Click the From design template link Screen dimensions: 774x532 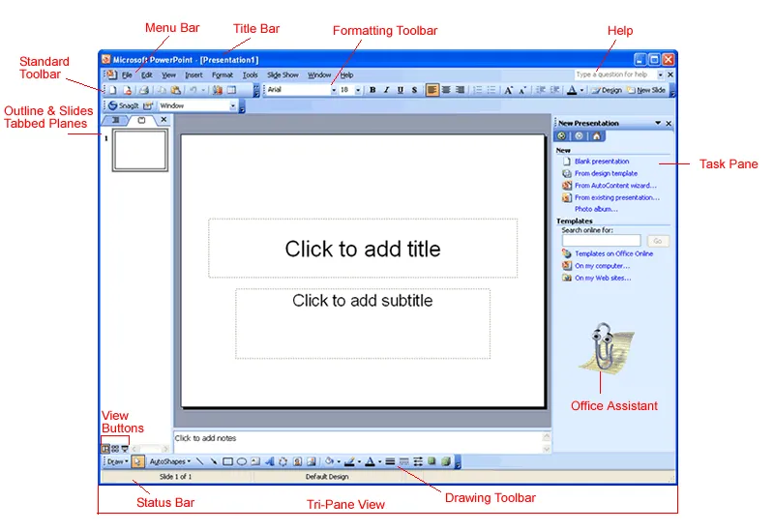(x=607, y=173)
